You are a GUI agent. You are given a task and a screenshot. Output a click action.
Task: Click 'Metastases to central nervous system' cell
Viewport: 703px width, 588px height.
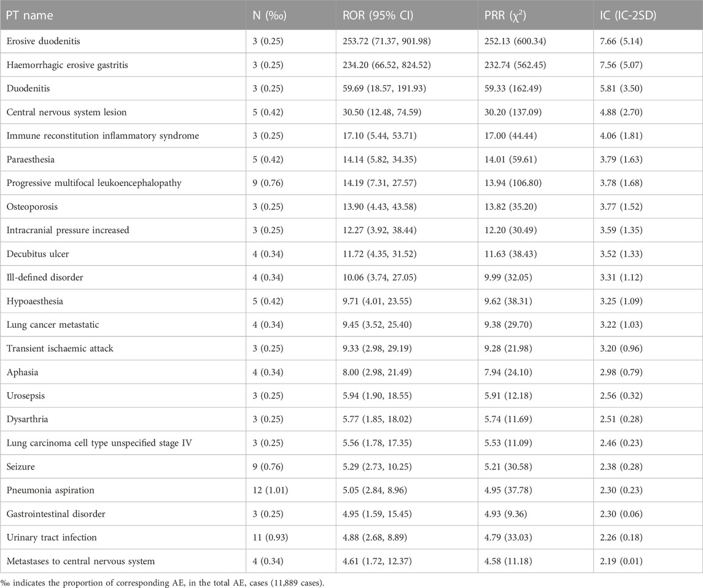pos(80,562)
